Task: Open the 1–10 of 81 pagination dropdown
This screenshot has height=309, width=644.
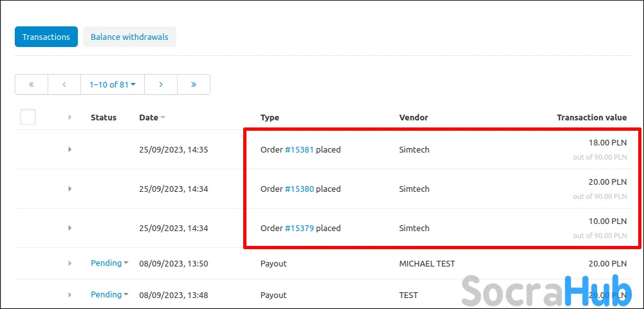Action: point(113,84)
